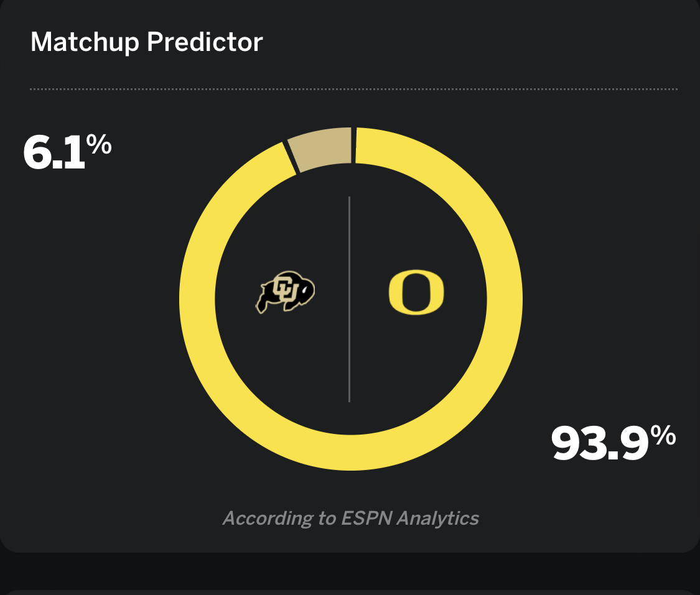The width and height of the screenshot is (700, 595).
Task: Tap the 93.9 win probability number
Action: coord(597,444)
